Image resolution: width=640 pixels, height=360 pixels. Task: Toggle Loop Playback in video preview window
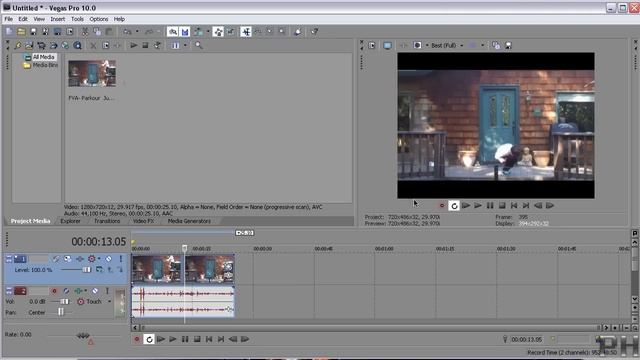454,206
